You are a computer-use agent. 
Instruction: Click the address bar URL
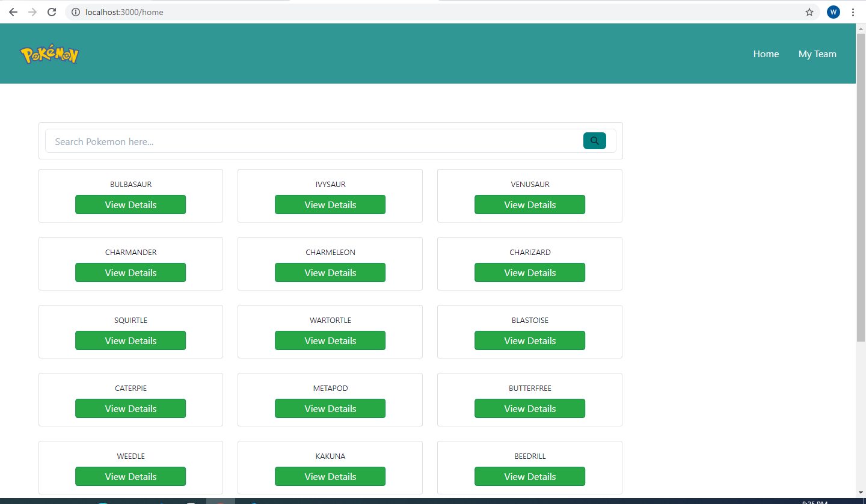click(124, 12)
